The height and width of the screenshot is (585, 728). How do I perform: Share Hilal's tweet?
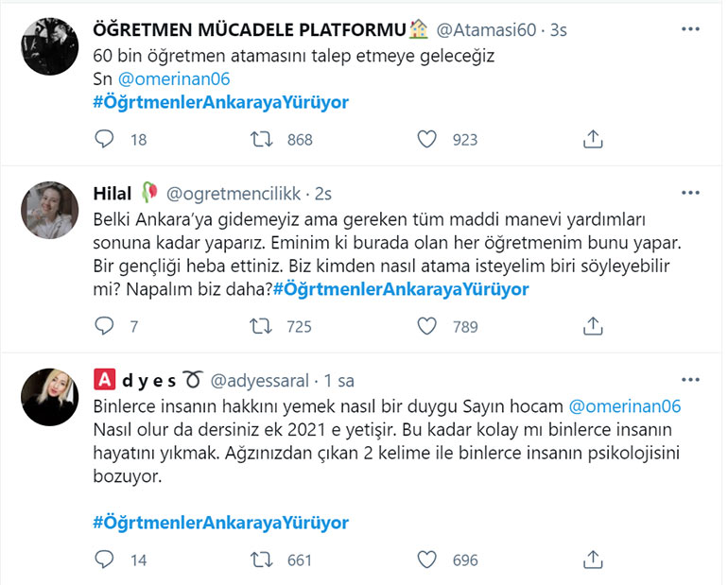click(593, 326)
